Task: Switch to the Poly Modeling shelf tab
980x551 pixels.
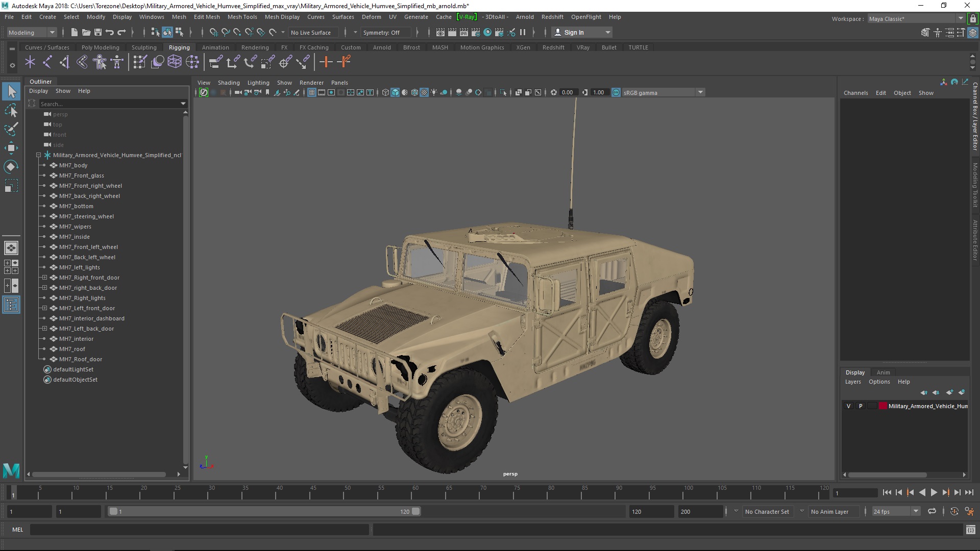Action: tap(100, 47)
